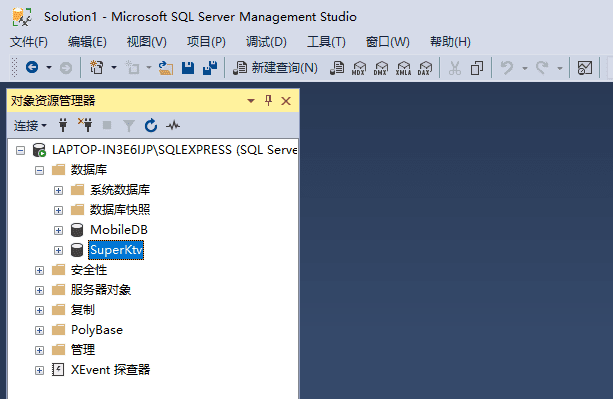
Task: Click the Save floppy disk icon
Action: 188,68
